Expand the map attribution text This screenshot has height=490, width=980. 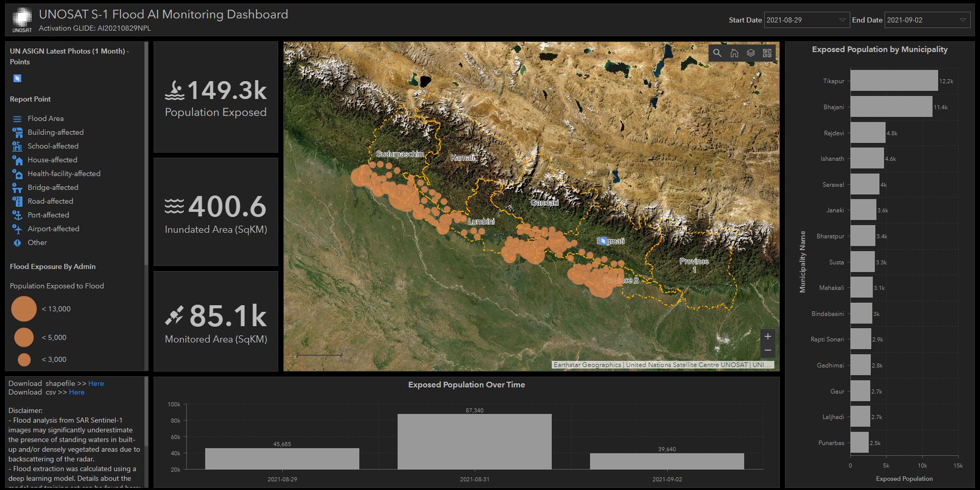[x=663, y=365]
